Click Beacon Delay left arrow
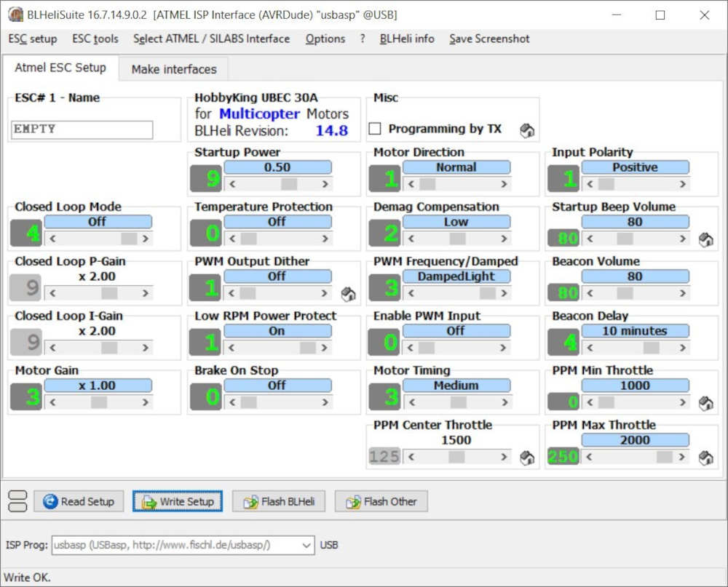 click(x=590, y=348)
